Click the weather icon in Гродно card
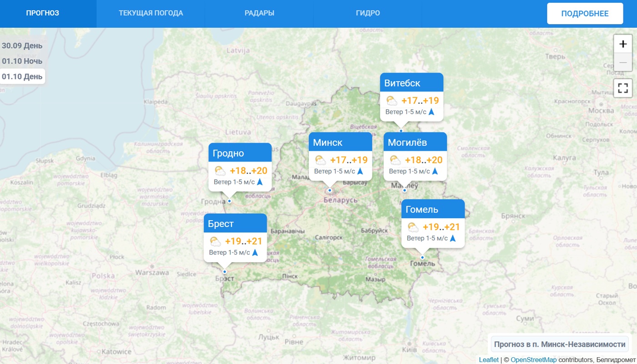The image size is (637, 364). point(220,171)
